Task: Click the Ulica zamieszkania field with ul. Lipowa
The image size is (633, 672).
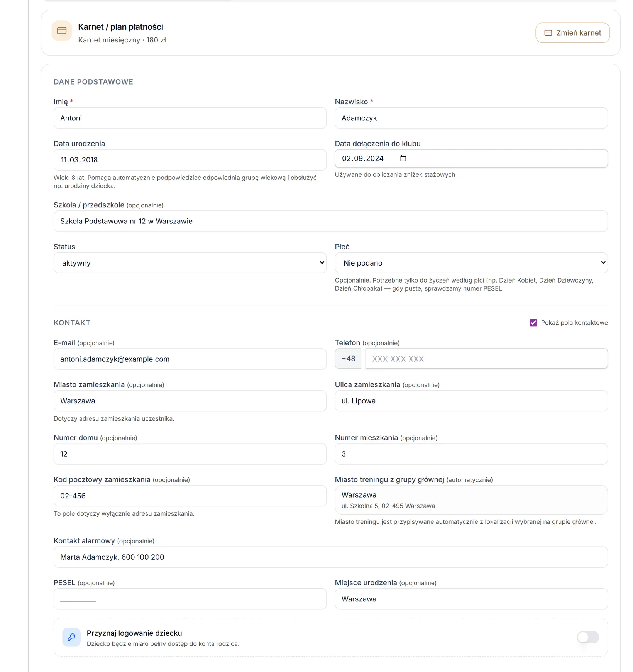Action: [471, 401]
